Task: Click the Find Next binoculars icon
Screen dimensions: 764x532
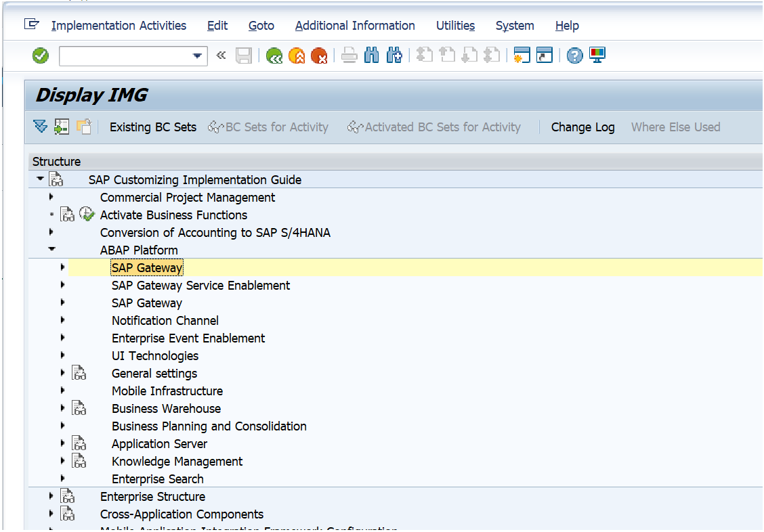Action: [x=394, y=56]
